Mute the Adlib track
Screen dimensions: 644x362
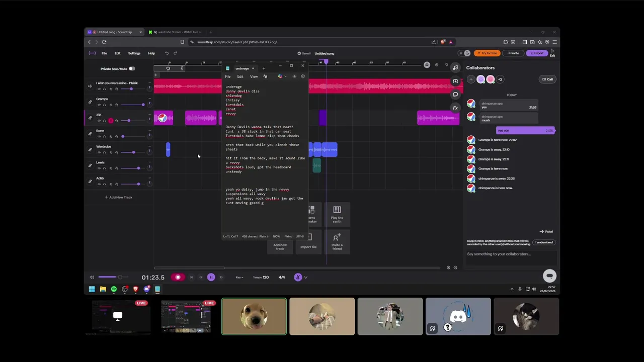click(x=99, y=184)
